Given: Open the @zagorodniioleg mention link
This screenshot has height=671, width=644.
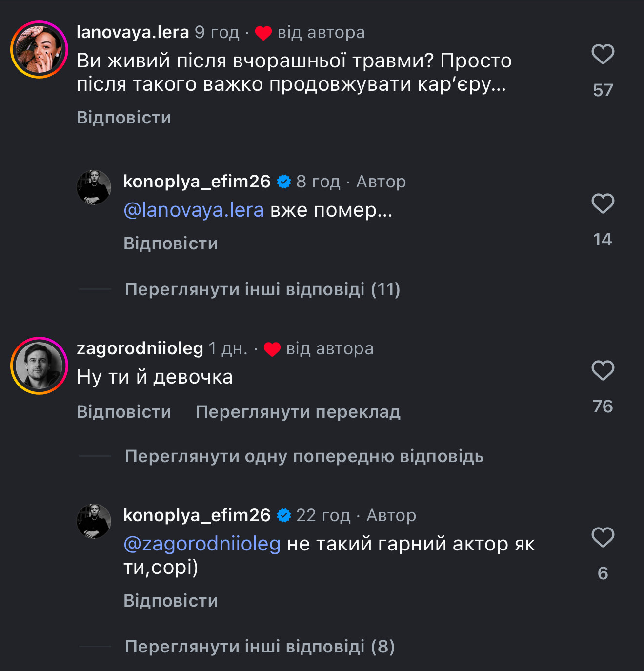Looking at the screenshot, I should pyautogui.click(x=202, y=544).
